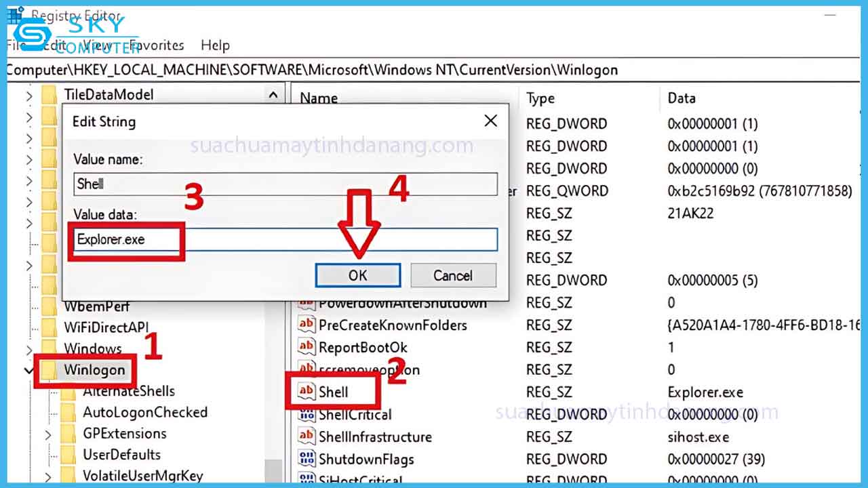Viewport: 868px width, 488px height.
Task: Select the WbemPerf key label
Action: [x=96, y=306]
